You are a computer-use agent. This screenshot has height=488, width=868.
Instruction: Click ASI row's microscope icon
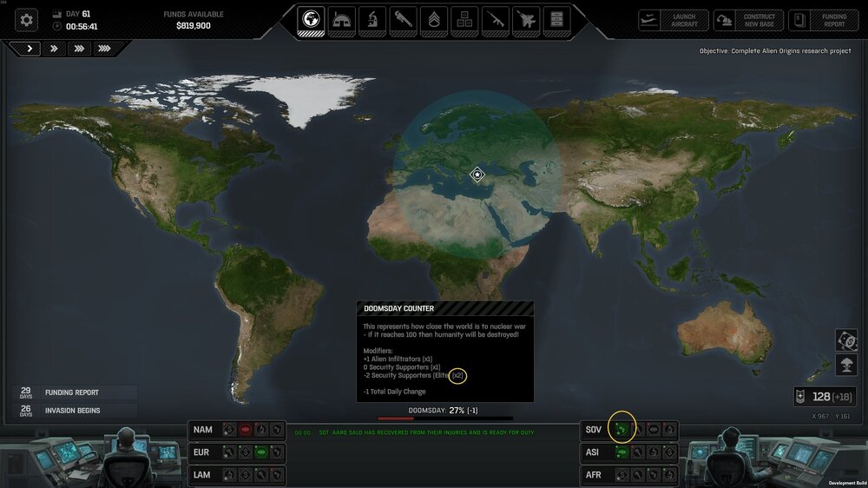(x=654, y=452)
